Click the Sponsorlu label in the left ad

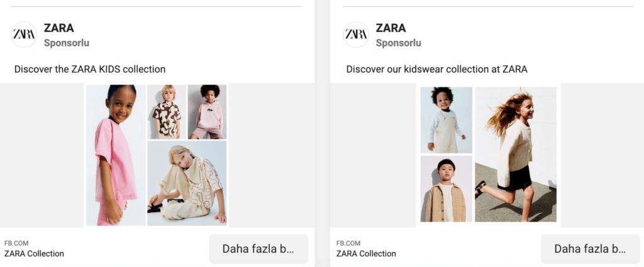(x=67, y=43)
